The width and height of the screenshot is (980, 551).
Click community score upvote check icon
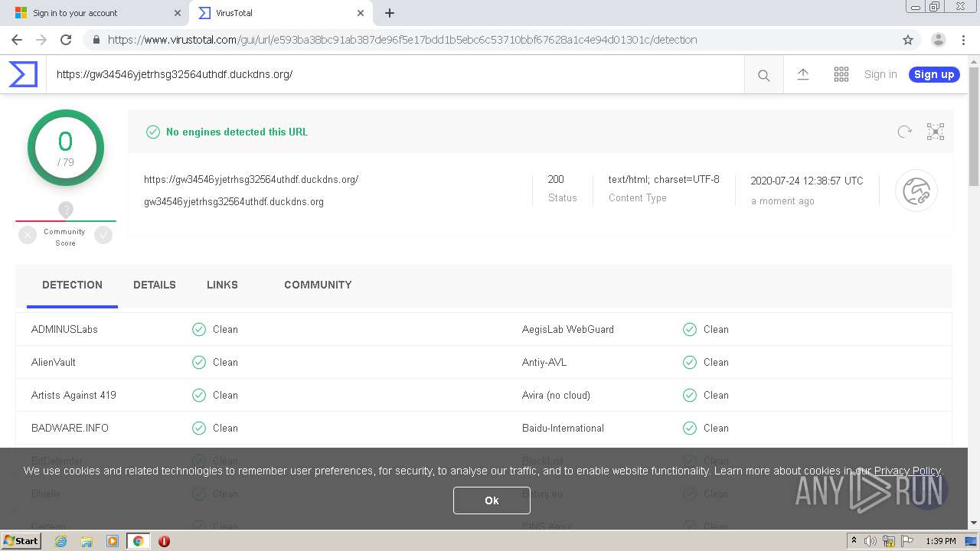pos(103,236)
